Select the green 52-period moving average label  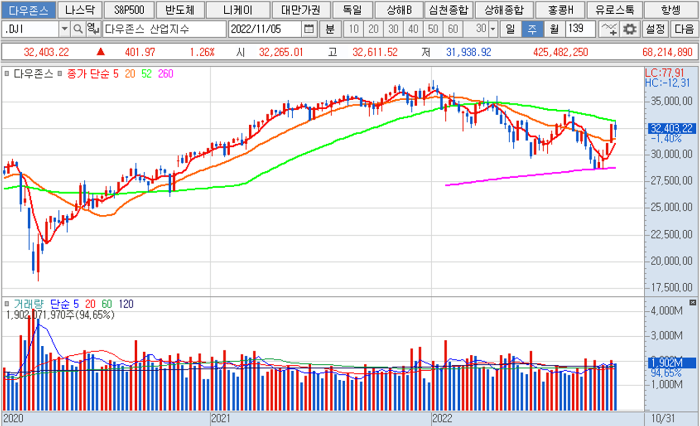point(146,74)
